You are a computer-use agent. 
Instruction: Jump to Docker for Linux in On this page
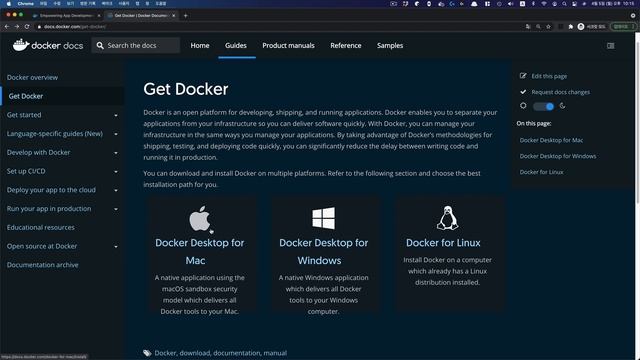pyautogui.click(x=541, y=172)
